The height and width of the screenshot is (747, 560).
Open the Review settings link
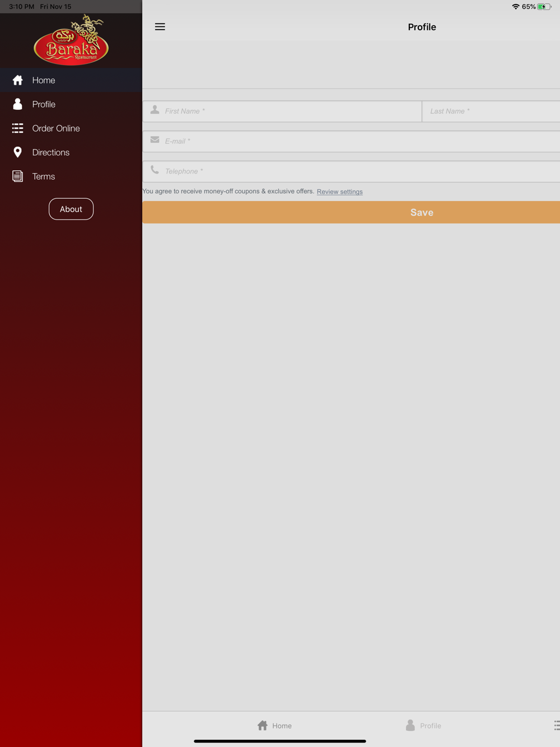(x=340, y=192)
